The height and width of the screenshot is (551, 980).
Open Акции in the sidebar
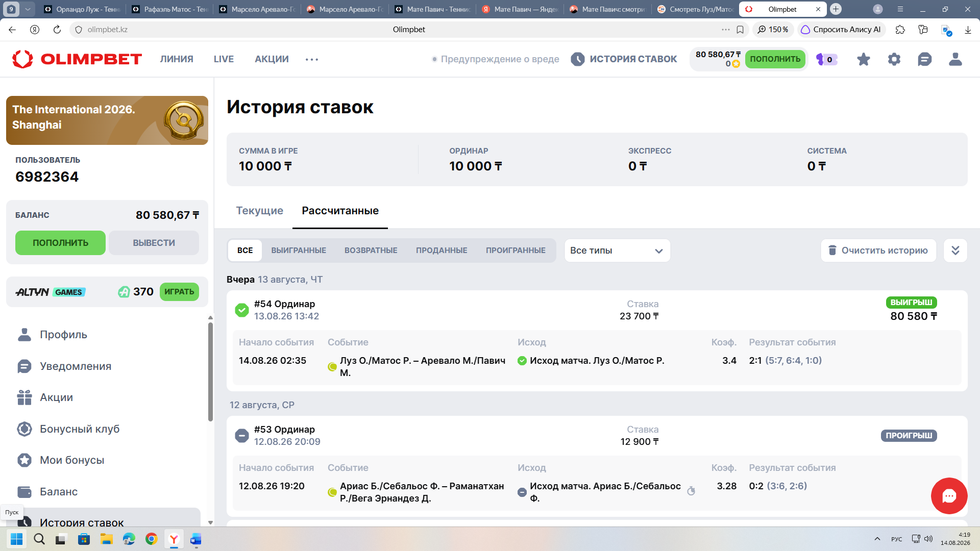pos(56,397)
